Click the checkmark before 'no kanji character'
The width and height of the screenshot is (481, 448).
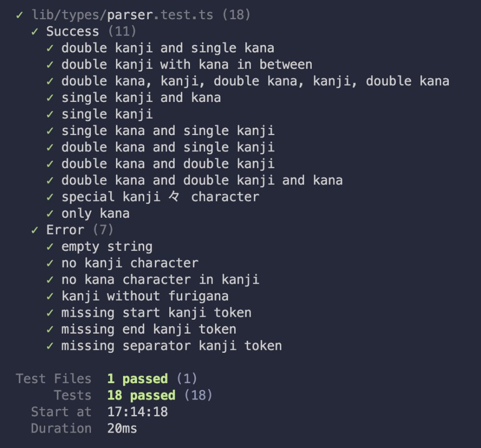click(50, 263)
